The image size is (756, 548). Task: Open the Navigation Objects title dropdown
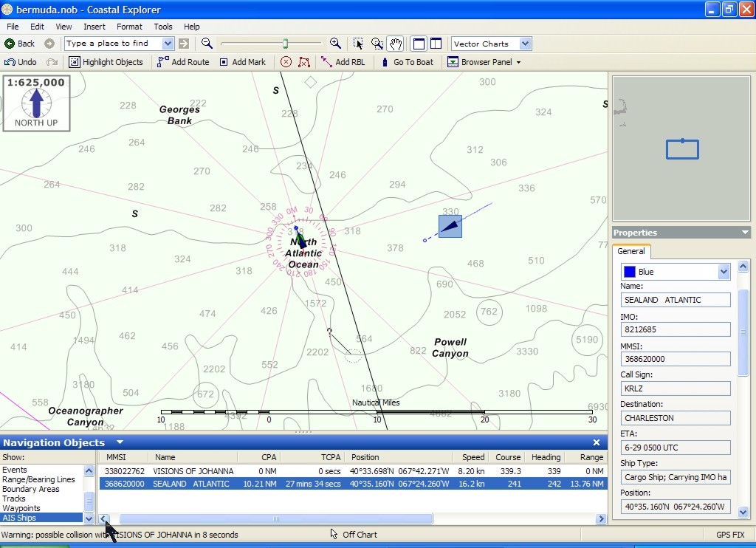coord(120,442)
